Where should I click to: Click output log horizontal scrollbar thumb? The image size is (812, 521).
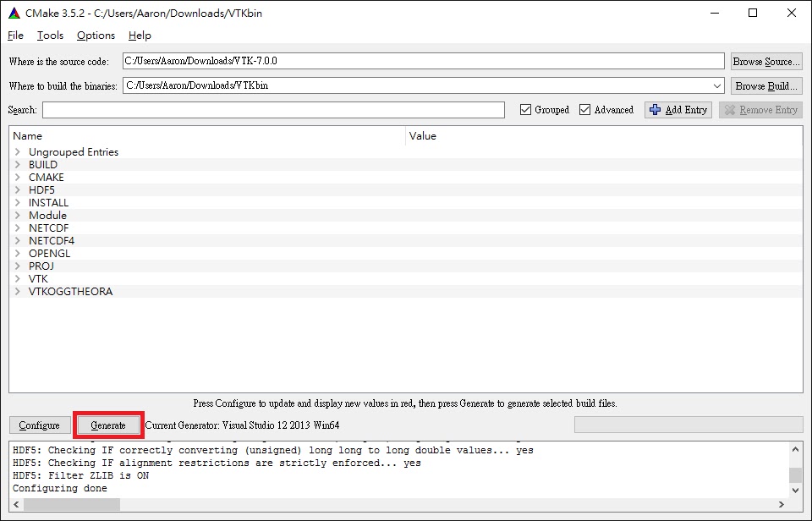point(71,504)
